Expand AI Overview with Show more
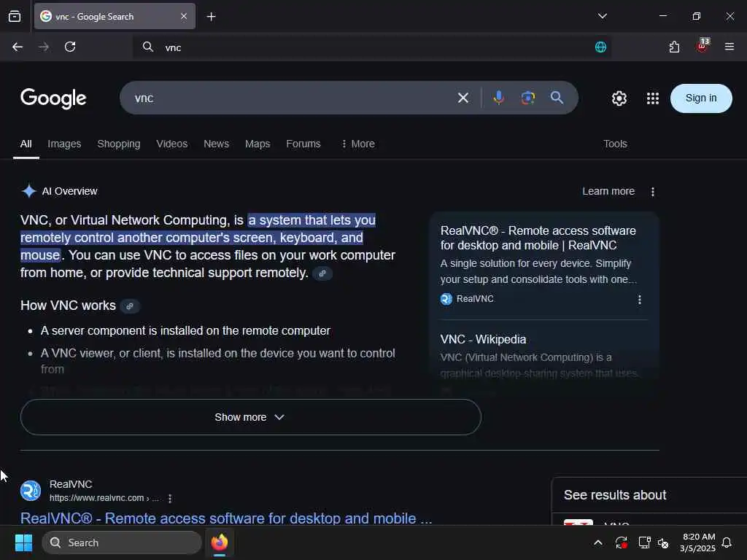This screenshot has height=560, width=747. point(251,417)
